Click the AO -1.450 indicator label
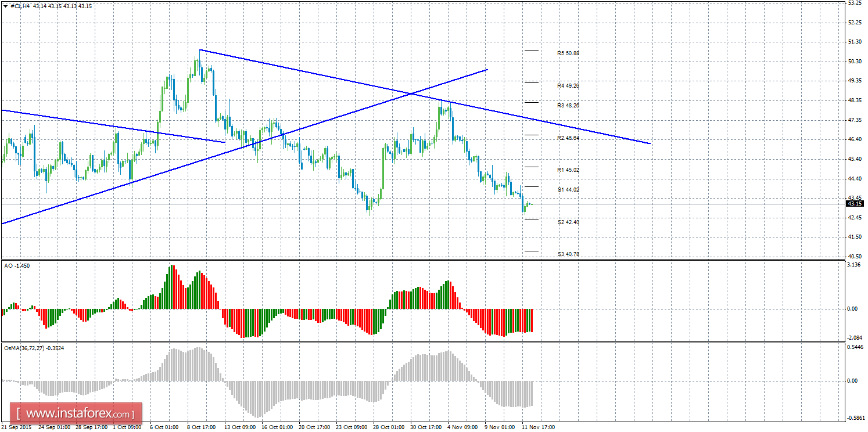Screen dimensions: 868x432 pos(17,265)
